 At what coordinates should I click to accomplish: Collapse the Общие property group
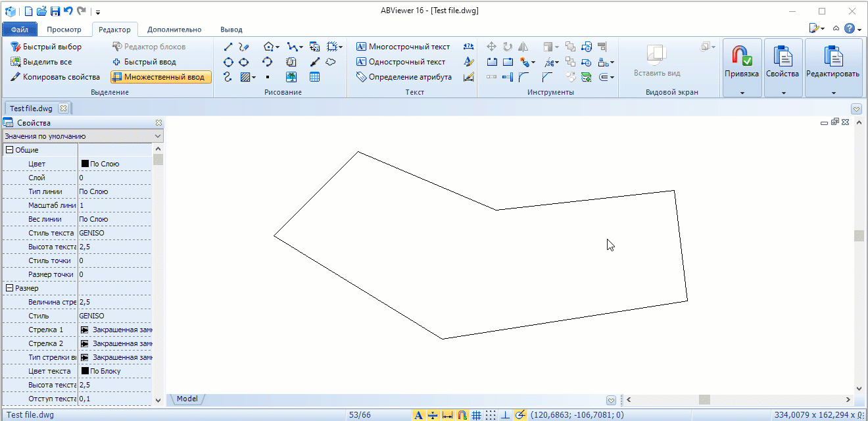pos(9,150)
